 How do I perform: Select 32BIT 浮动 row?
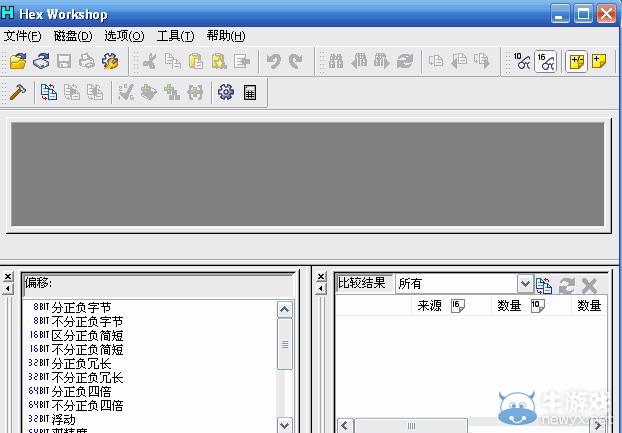[x=150, y=419]
